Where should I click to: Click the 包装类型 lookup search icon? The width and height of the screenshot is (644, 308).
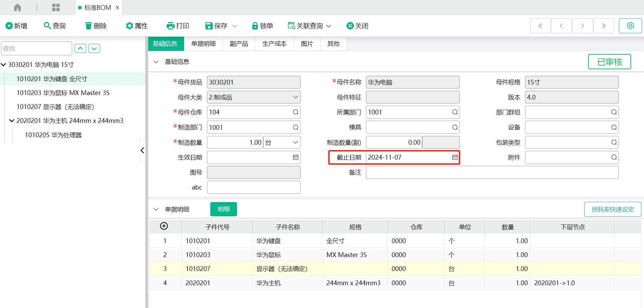click(x=614, y=142)
